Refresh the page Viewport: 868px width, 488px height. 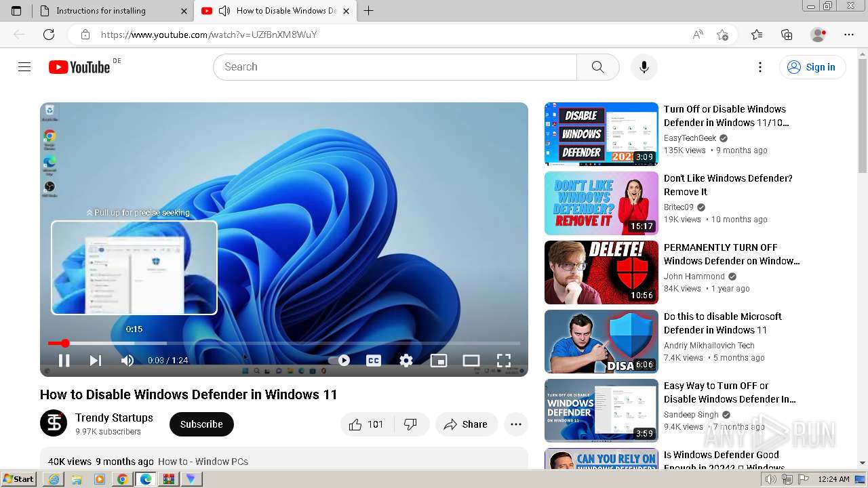[x=49, y=35]
